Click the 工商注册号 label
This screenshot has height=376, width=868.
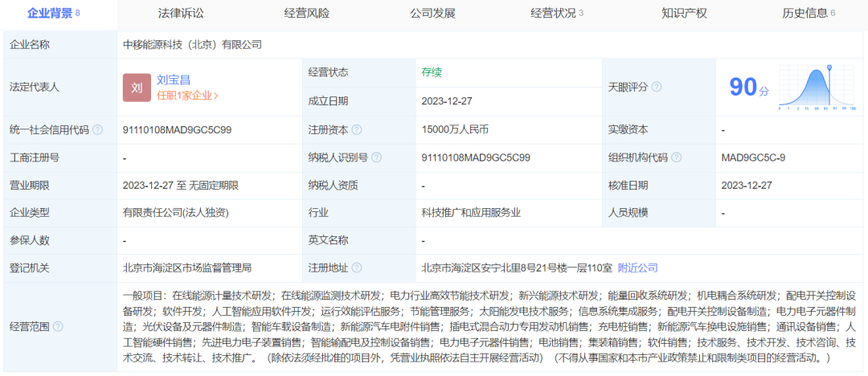[35, 157]
